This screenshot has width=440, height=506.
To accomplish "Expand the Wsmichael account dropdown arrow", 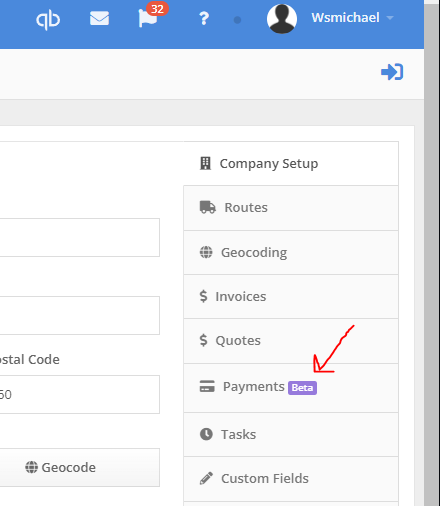I will [x=390, y=18].
